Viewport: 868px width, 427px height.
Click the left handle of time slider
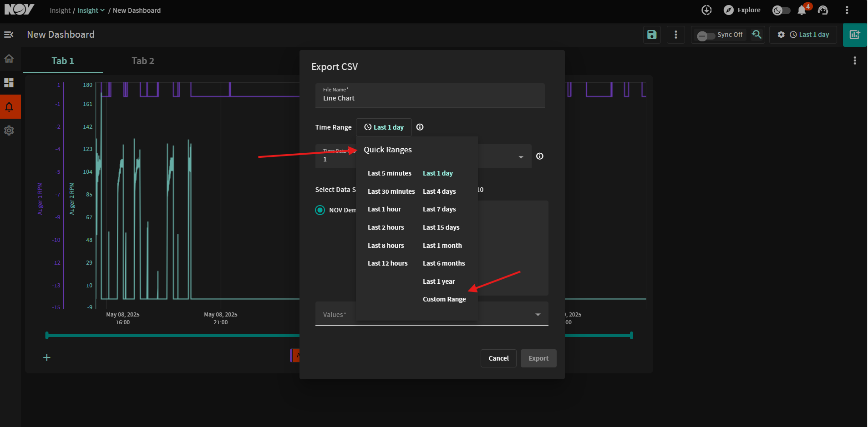point(47,336)
